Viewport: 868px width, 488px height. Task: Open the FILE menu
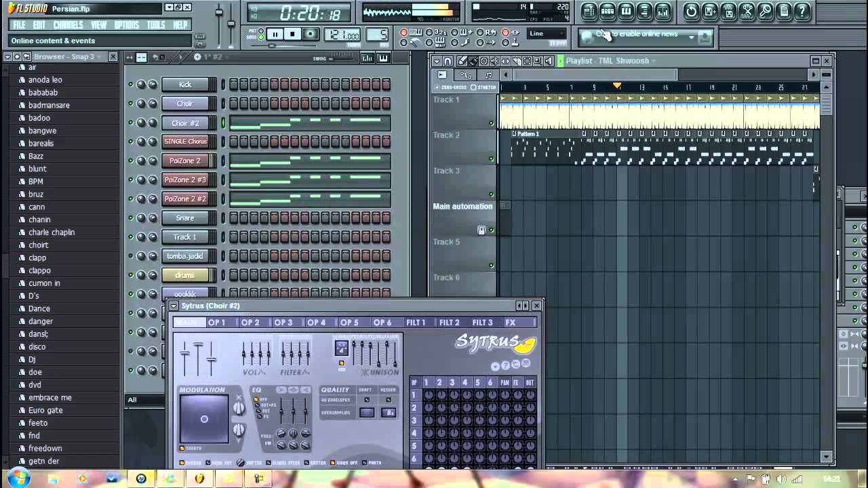click(20, 25)
